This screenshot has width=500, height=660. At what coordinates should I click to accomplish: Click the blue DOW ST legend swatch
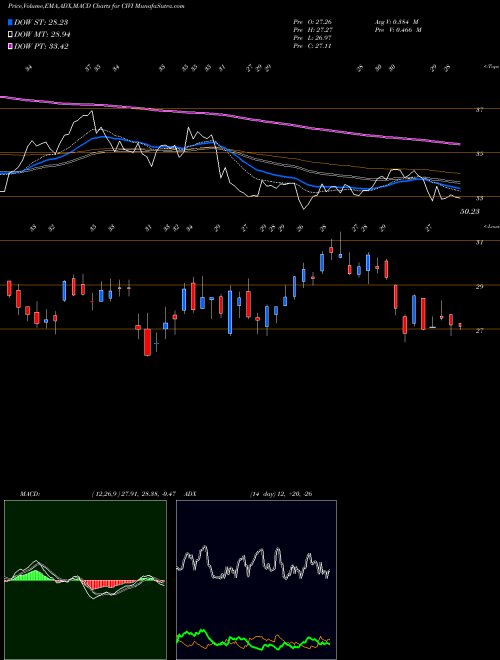click(10, 22)
